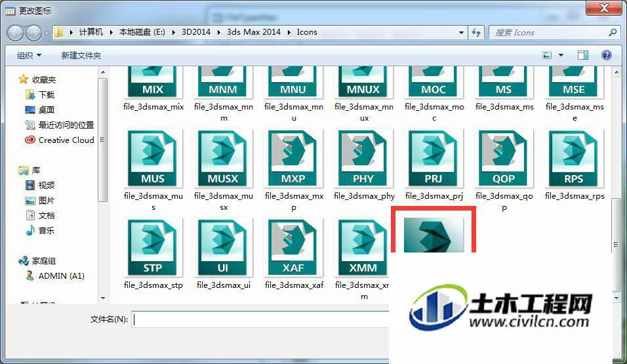The height and width of the screenshot is (364, 627).
Task: Open the help question-mark button
Action: click(606, 55)
